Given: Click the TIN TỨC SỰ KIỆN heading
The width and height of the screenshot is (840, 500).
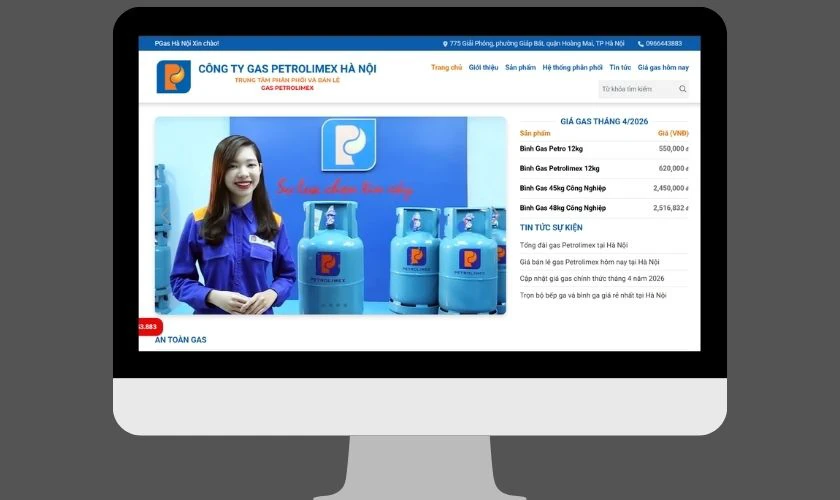Looking at the screenshot, I should click(x=551, y=228).
